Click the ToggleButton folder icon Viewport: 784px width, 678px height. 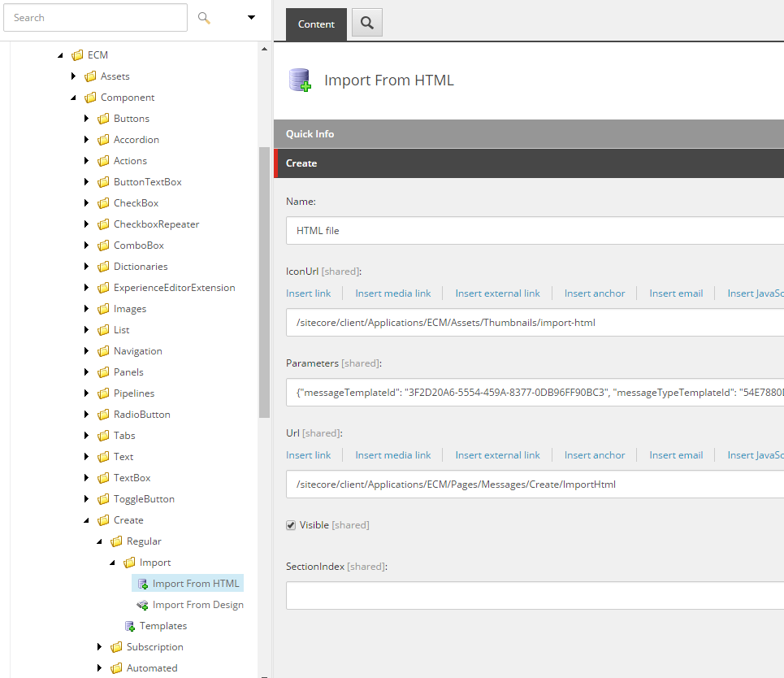pyautogui.click(x=103, y=499)
